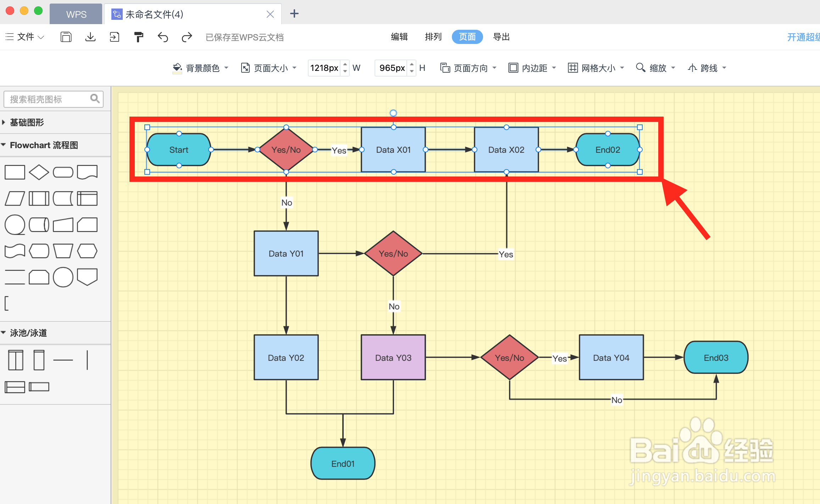Select the parallelogram shape in Flowchart panel
Image resolution: width=820 pixels, height=504 pixels.
15,198
